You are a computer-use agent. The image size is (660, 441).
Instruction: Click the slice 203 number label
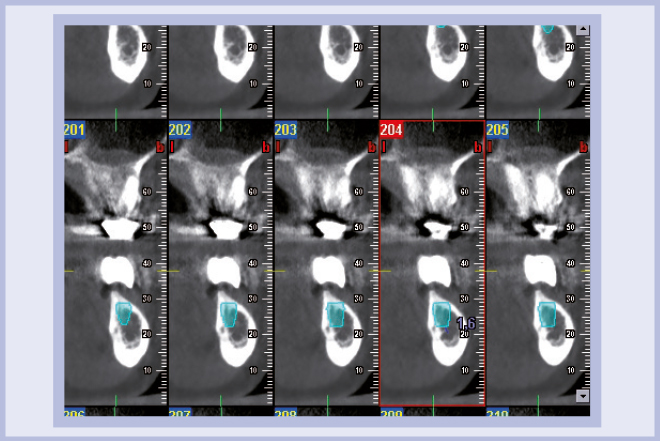tap(287, 131)
